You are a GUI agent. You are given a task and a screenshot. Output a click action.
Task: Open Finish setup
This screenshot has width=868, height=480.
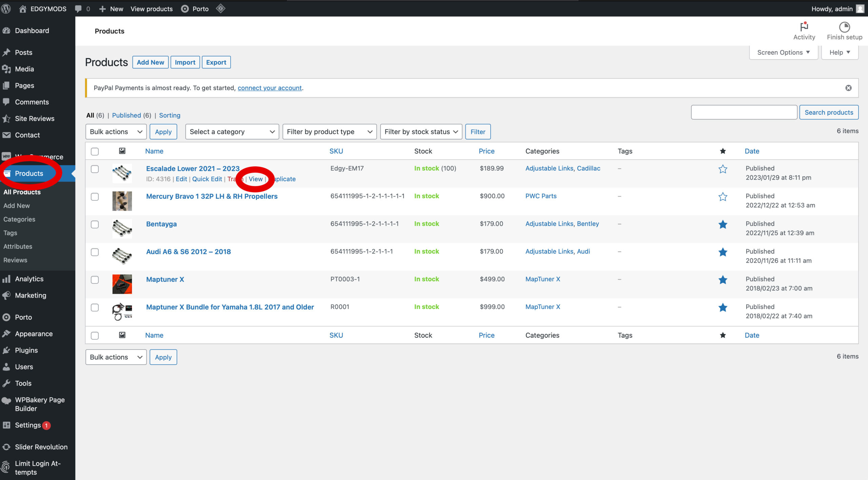coord(844,31)
